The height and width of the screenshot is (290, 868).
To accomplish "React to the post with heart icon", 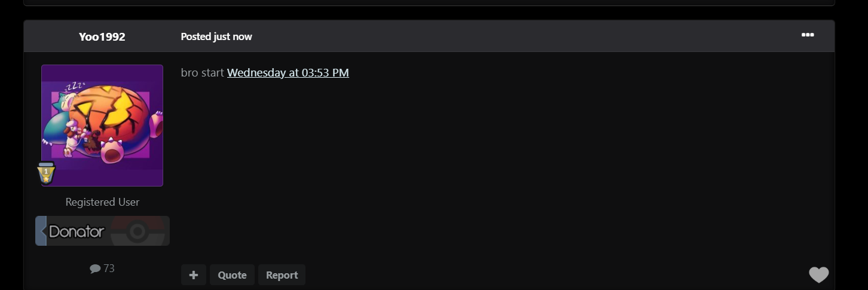I will pyautogui.click(x=819, y=274).
